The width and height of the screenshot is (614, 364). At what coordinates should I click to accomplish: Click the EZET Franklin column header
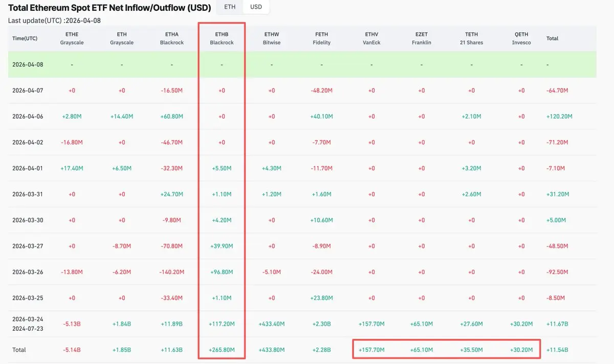click(422, 38)
